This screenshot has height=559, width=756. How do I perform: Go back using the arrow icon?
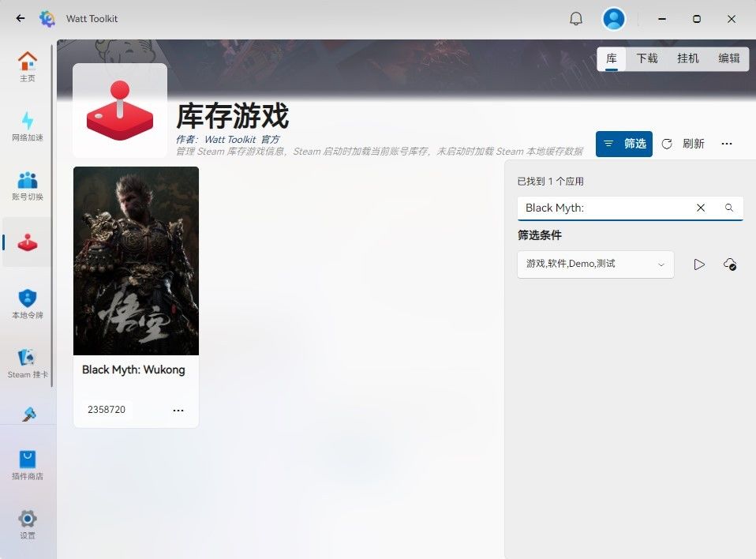click(21, 18)
